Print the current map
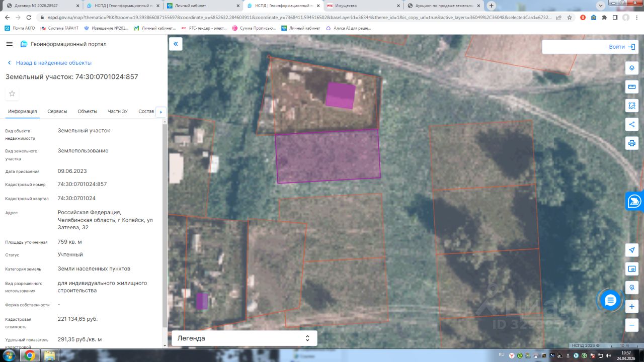The height and width of the screenshot is (362, 644). 632,143
